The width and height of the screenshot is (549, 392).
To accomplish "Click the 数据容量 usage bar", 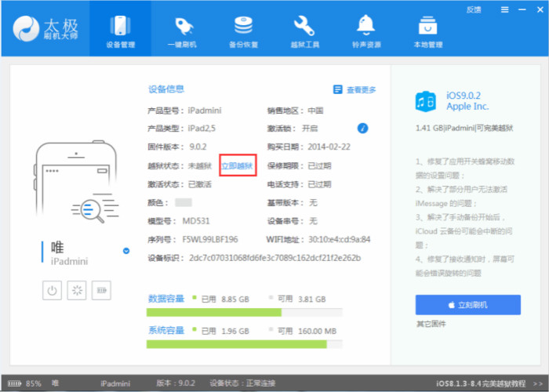I will (245, 312).
